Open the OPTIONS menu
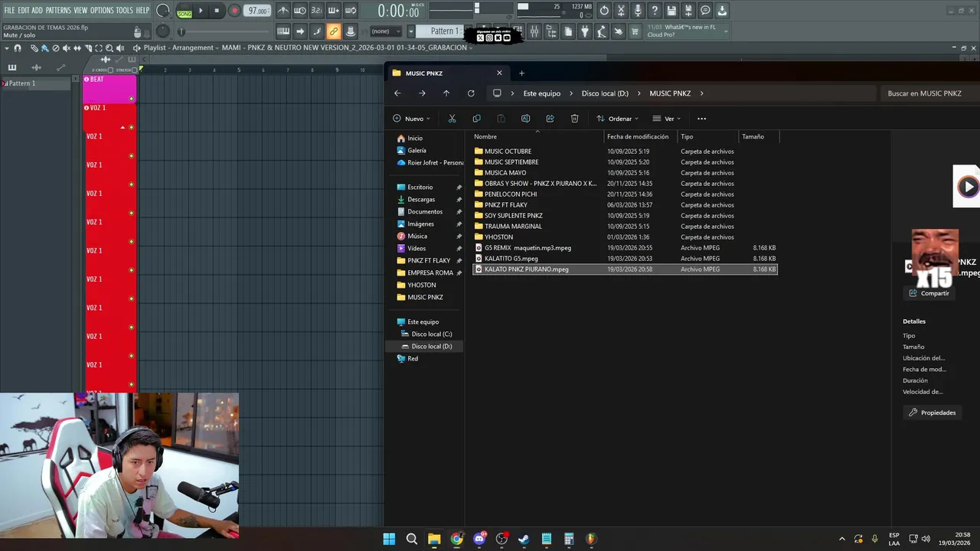The width and height of the screenshot is (980, 551). (x=102, y=11)
